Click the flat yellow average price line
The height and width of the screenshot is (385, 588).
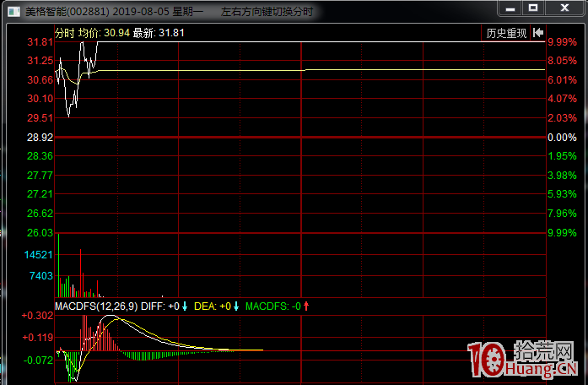[x=422, y=69]
